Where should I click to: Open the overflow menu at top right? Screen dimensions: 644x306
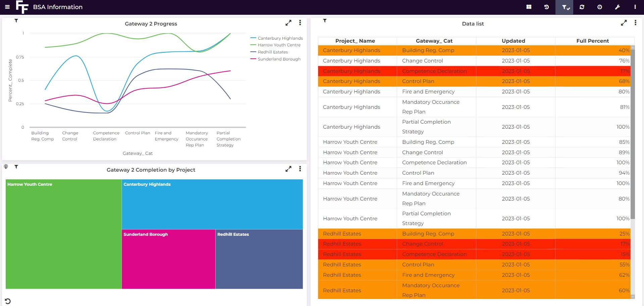click(635, 7)
